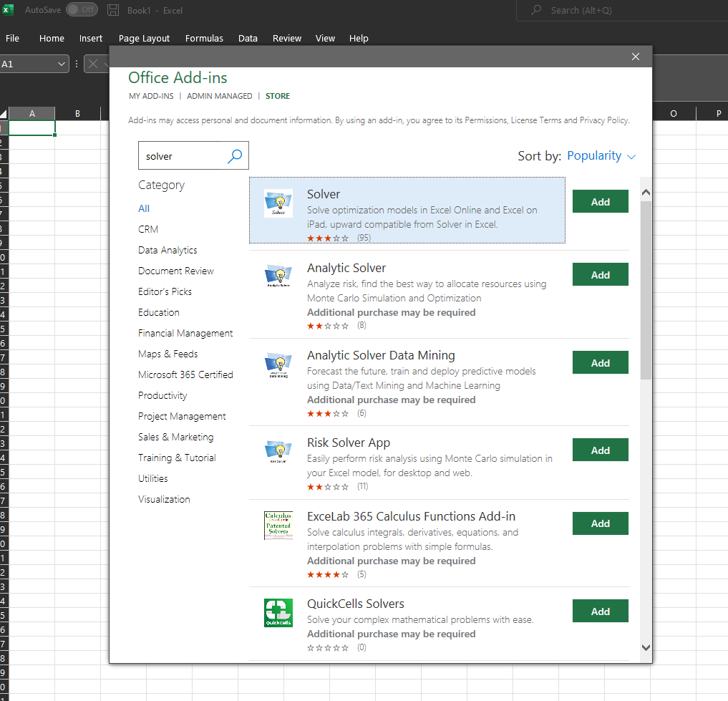Screen dimensions: 728x701
Task: Open the Solver add-in title
Action: coord(324,194)
